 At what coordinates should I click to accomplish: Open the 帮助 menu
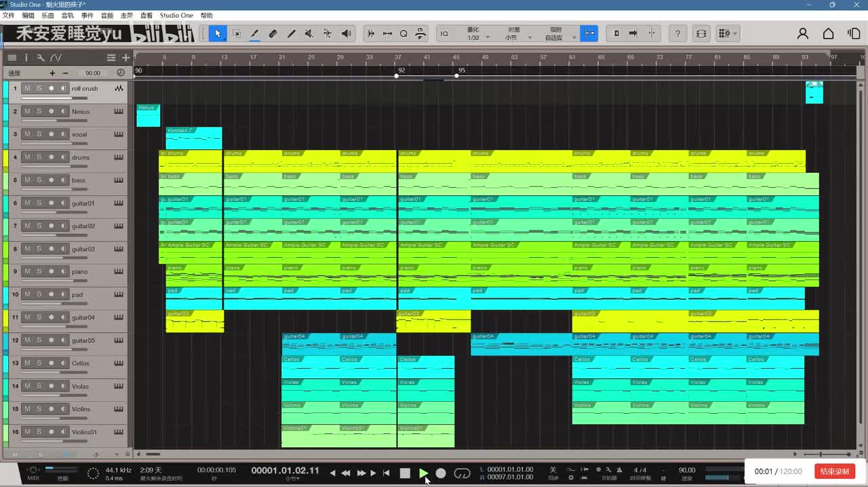(x=206, y=15)
